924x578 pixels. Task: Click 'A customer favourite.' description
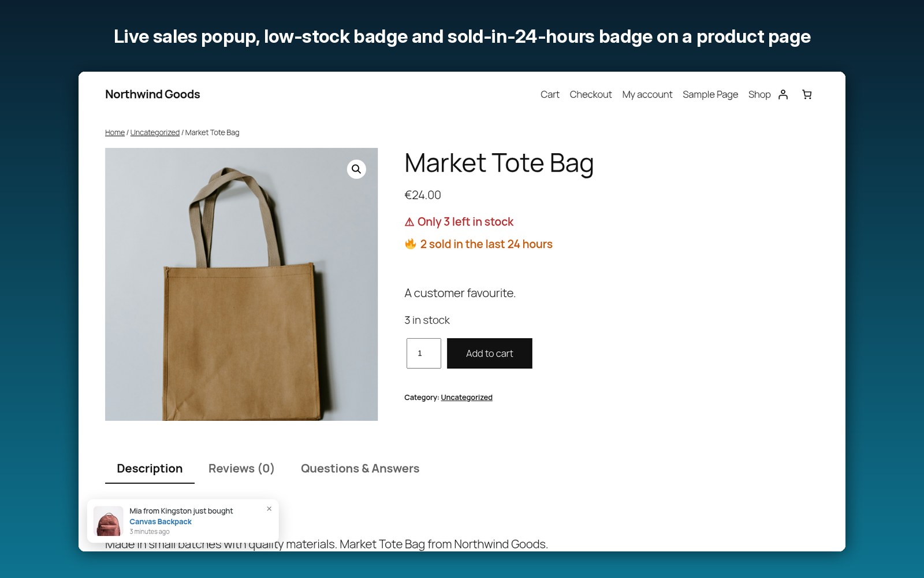(x=460, y=293)
